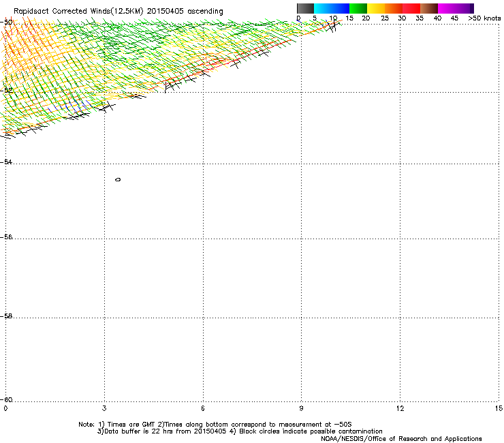
Task: Click the word 'ascending' in title
Action: pyautogui.click(x=205, y=12)
